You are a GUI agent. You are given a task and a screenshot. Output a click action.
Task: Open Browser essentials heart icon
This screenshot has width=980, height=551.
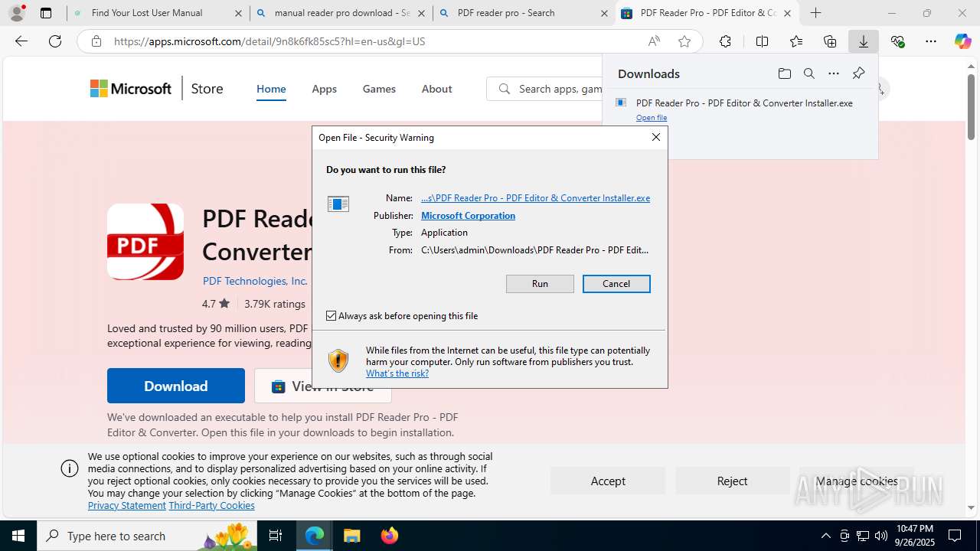point(898,41)
